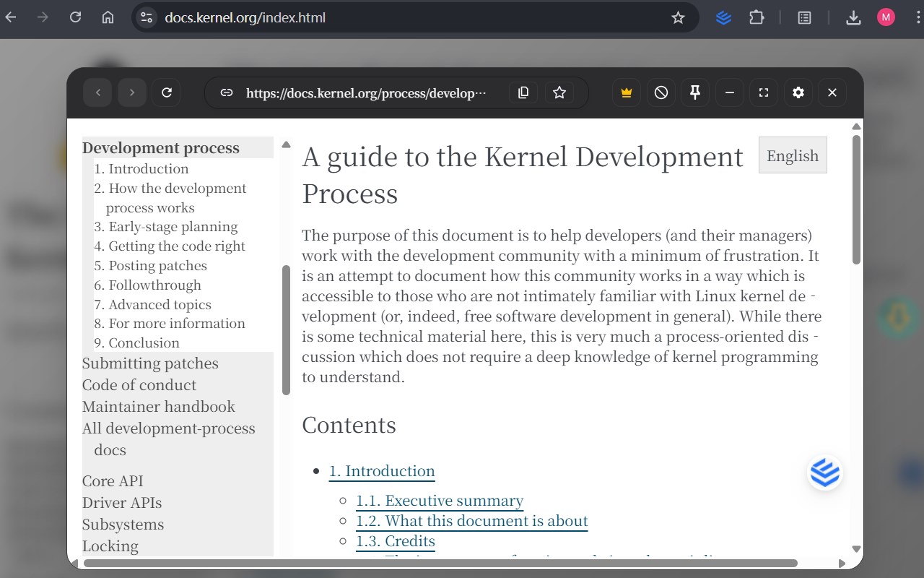Go to 1. Introduction in sidebar
Image resolution: width=924 pixels, height=578 pixels.
click(141, 169)
